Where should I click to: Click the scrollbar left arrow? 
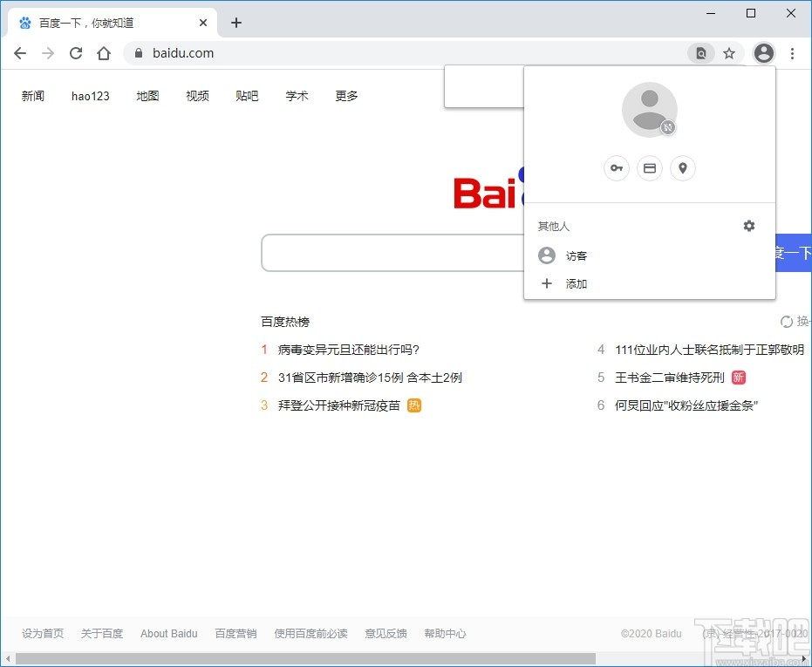tap(7, 658)
